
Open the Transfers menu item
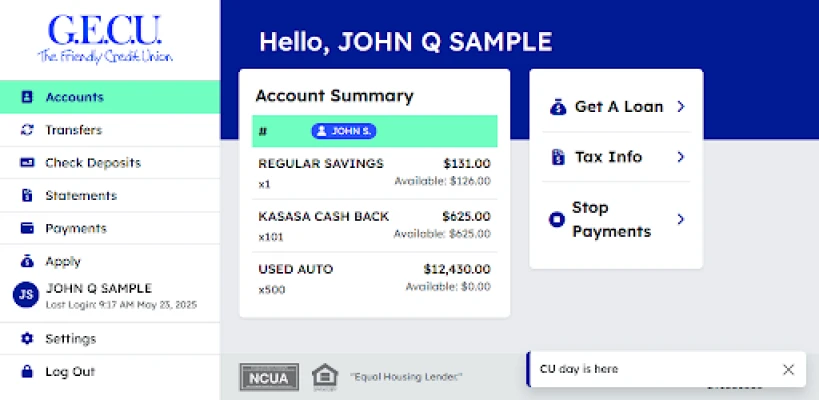coord(73,130)
